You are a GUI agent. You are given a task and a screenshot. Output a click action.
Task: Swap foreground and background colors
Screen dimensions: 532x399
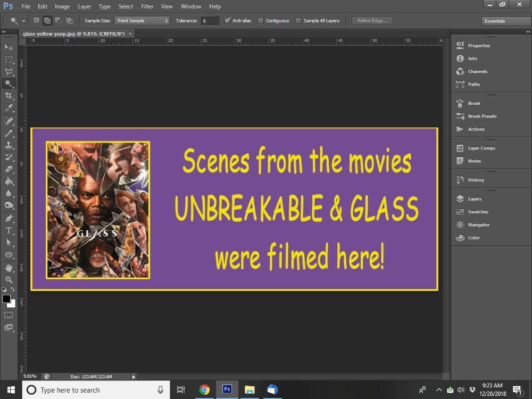(x=13, y=289)
